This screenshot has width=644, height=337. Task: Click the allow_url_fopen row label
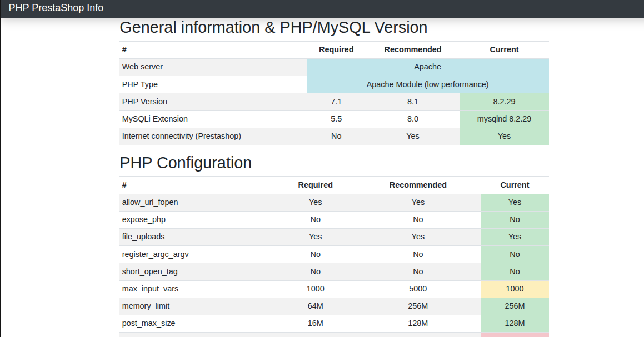150,202
